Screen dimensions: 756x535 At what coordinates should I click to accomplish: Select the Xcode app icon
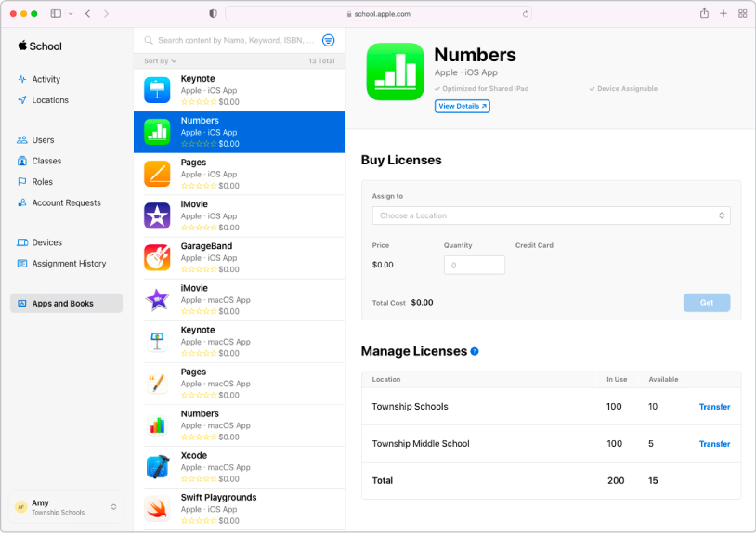[x=157, y=466]
